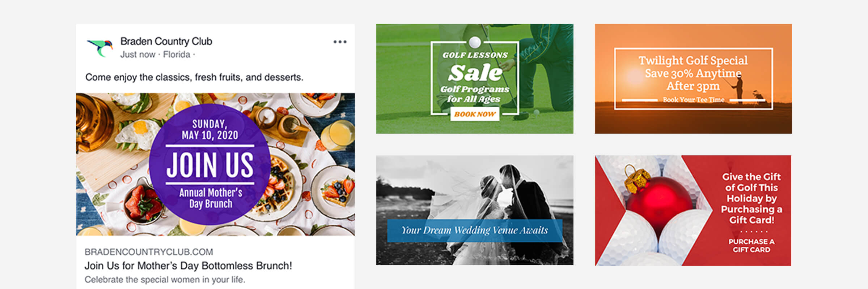
Task: Click the 'Come enjoy the classics' post caption
Action: (194, 77)
